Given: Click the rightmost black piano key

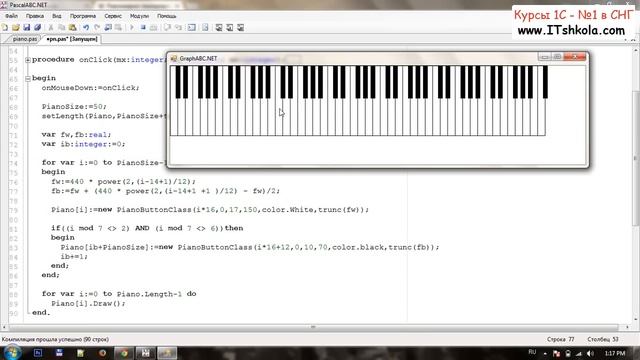Looking at the screenshot, I should point(545,82).
